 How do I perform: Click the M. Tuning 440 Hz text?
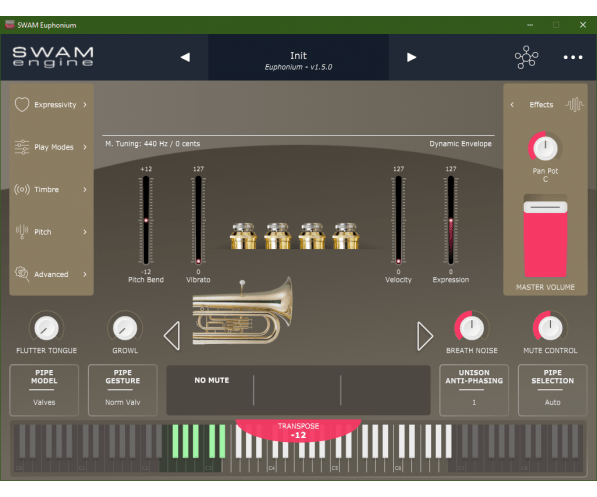pyautogui.click(x=153, y=144)
